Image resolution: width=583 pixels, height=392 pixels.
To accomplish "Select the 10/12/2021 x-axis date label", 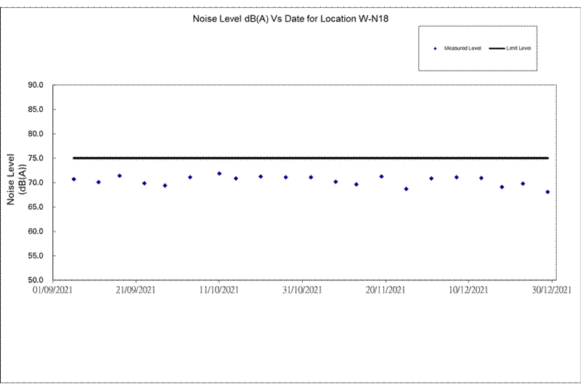I will click(468, 290).
